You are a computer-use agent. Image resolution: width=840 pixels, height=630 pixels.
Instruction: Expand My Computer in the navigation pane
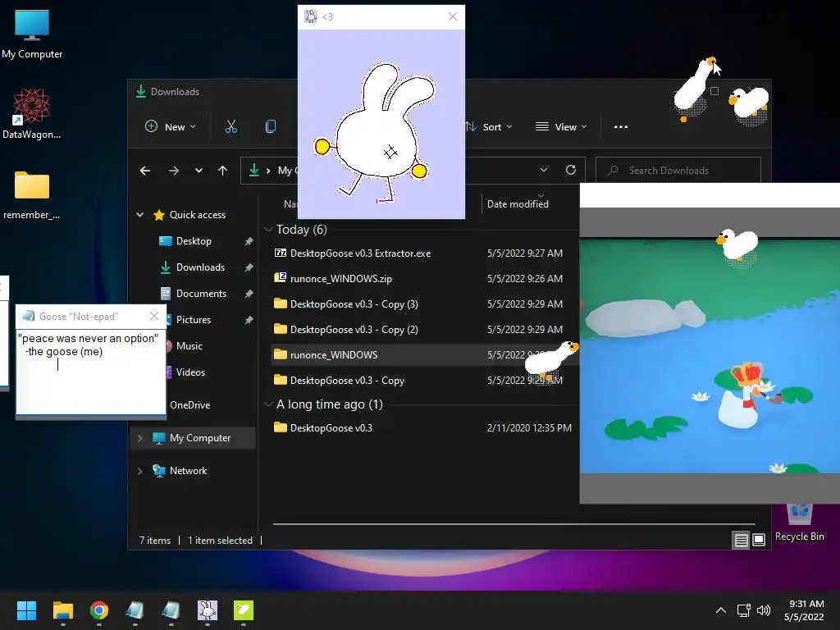click(x=139, y=438)
